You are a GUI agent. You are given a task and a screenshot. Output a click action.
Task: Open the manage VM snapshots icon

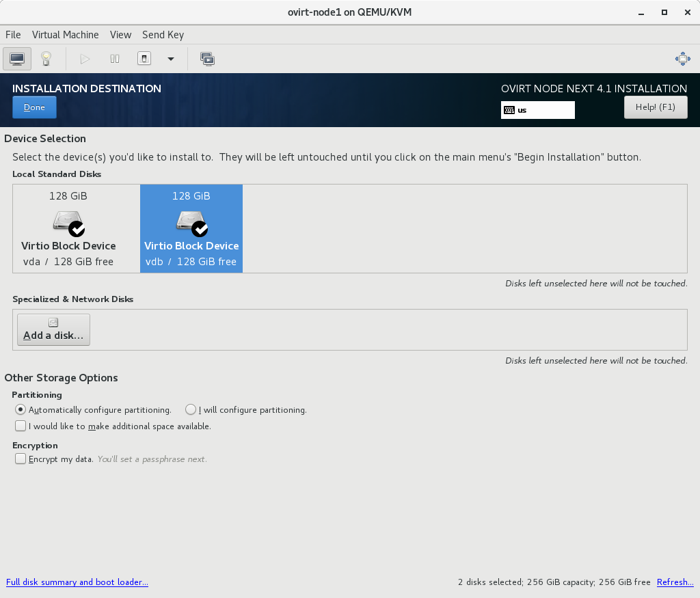point(207,59)
